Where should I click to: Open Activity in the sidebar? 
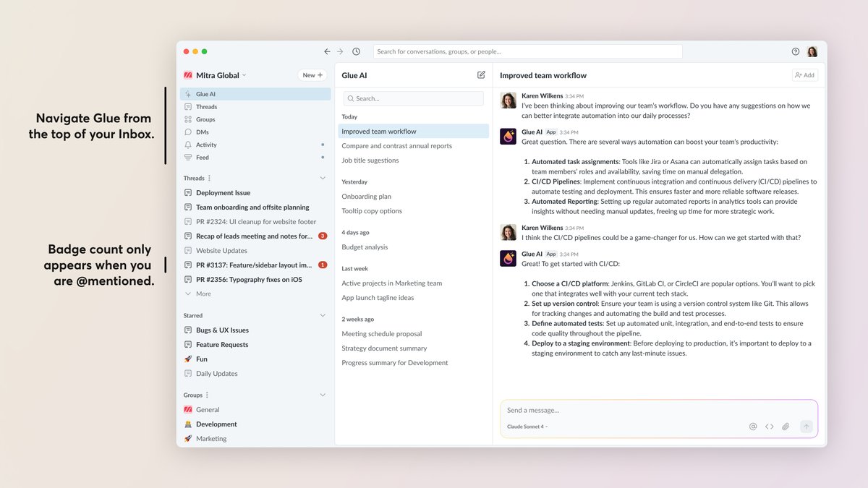(x=255, y=145)
